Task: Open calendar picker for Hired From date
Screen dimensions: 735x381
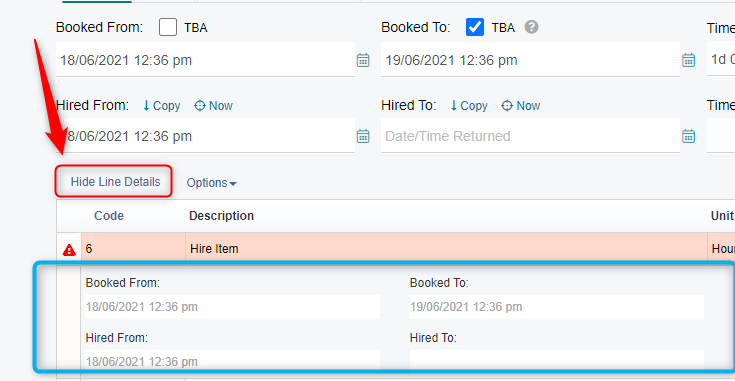Action: click(363, 136)
